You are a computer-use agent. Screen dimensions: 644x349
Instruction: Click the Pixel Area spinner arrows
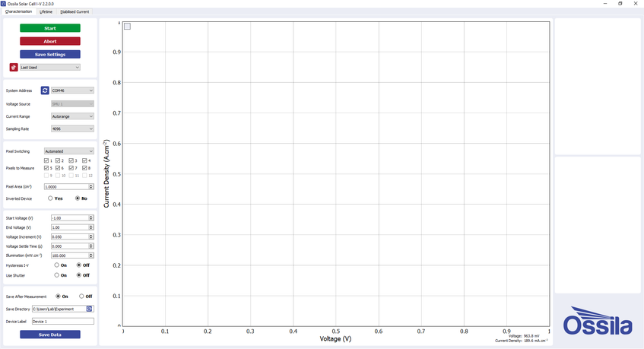click(x=91, y=186)
